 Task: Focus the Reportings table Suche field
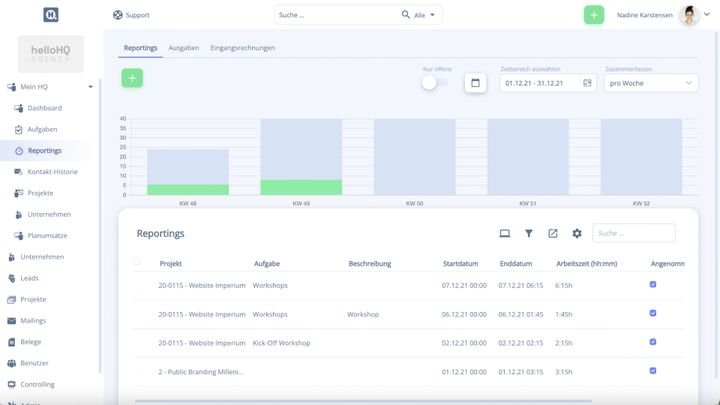click(634, 233)
